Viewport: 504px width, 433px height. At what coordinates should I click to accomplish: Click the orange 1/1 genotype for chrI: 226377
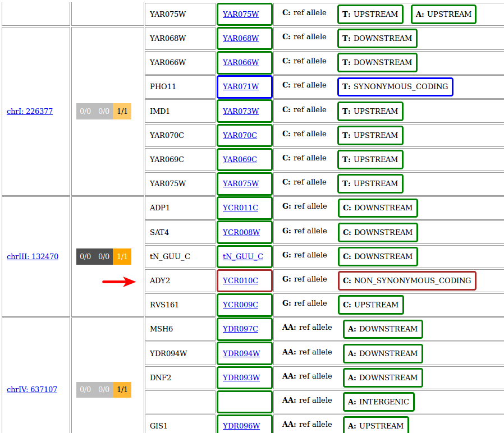tap(122, 112)
